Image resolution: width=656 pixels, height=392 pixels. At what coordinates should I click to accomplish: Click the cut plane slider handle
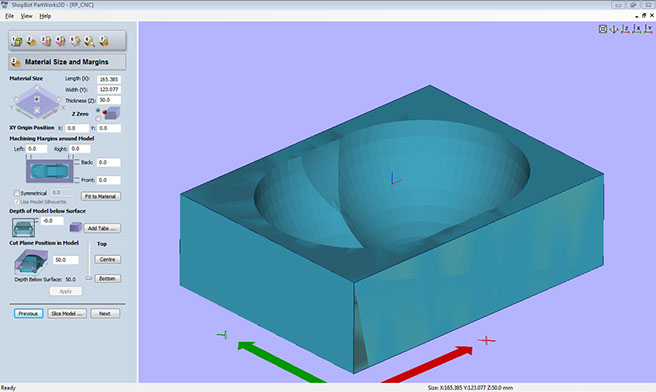[89, 278]
